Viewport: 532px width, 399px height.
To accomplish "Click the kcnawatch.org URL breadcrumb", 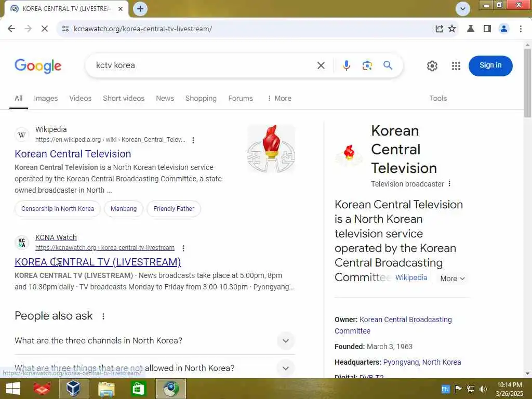I will 105,248.
